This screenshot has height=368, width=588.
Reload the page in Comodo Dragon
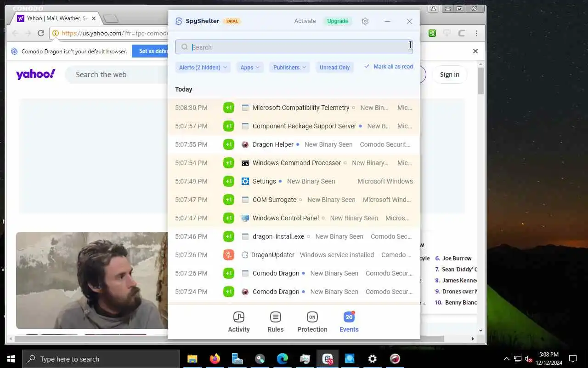click(x=41, y=33)
